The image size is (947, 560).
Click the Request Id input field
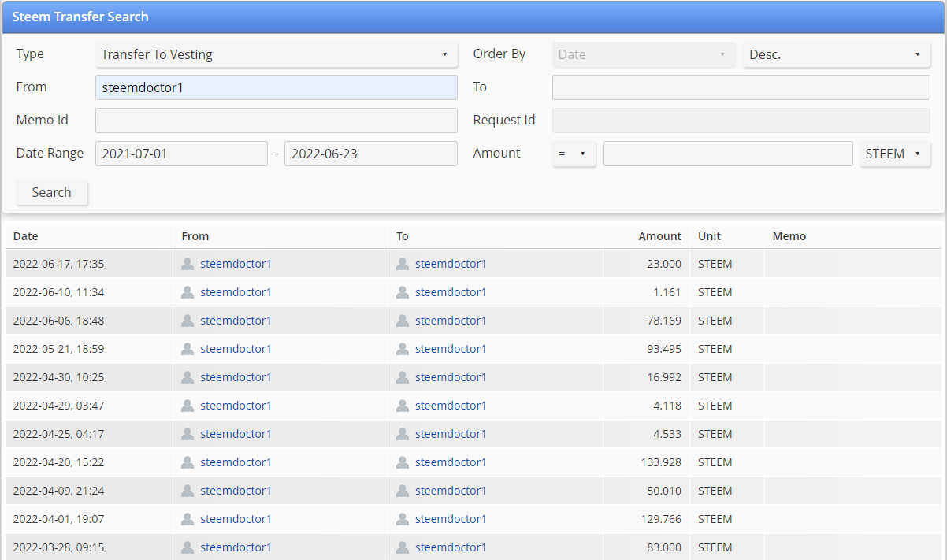coord(741,121)
